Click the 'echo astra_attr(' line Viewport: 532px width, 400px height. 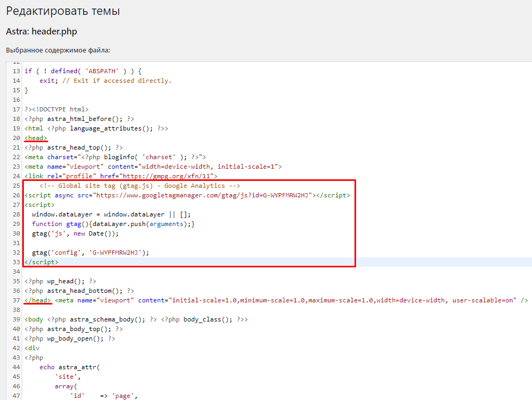(69, 367)
